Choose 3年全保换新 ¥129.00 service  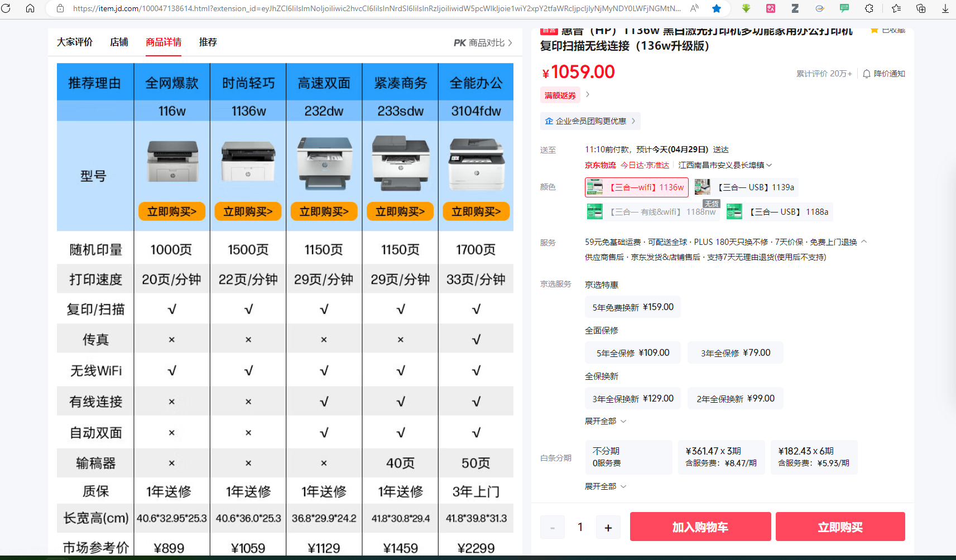click(x=633, y=399)
